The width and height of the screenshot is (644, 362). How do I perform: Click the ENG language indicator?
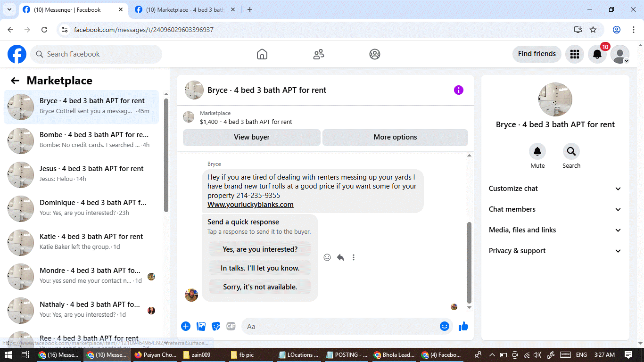click(581, 355)
